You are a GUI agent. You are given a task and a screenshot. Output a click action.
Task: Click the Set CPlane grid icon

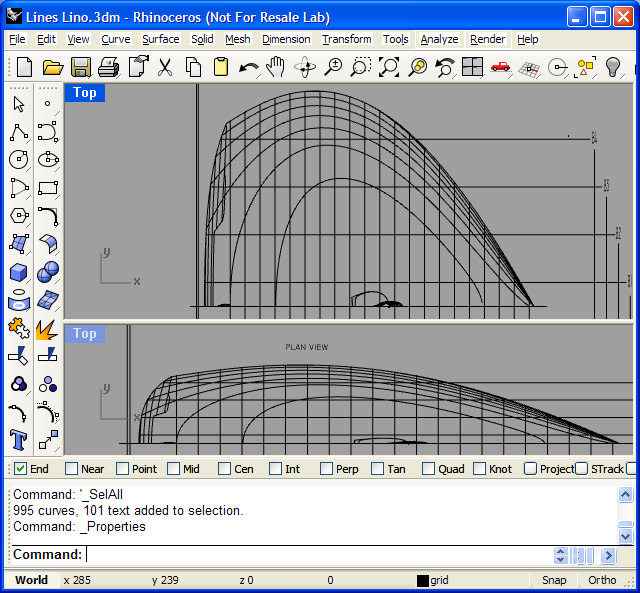point(529,69)
